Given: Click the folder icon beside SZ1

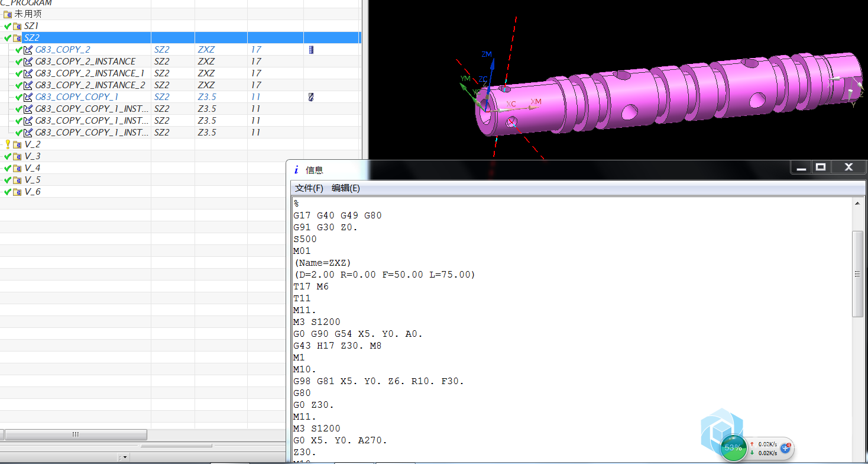Looking at the screenshot, I should (17, 26).
